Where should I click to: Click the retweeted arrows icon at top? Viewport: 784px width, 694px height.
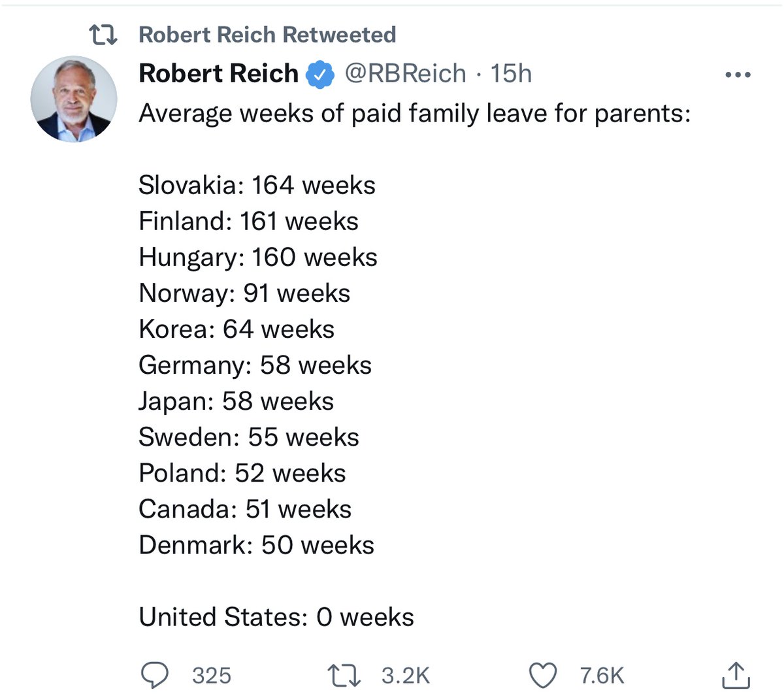click(x=103, y=35)
